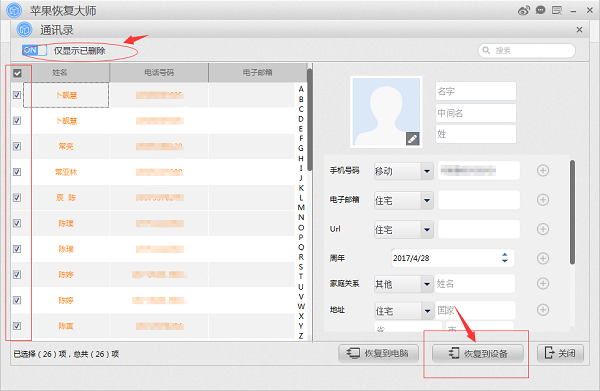Viewport: 600px width, 391px height.
Task: Jump to letter A in index
Action: (x=301, y=89)
